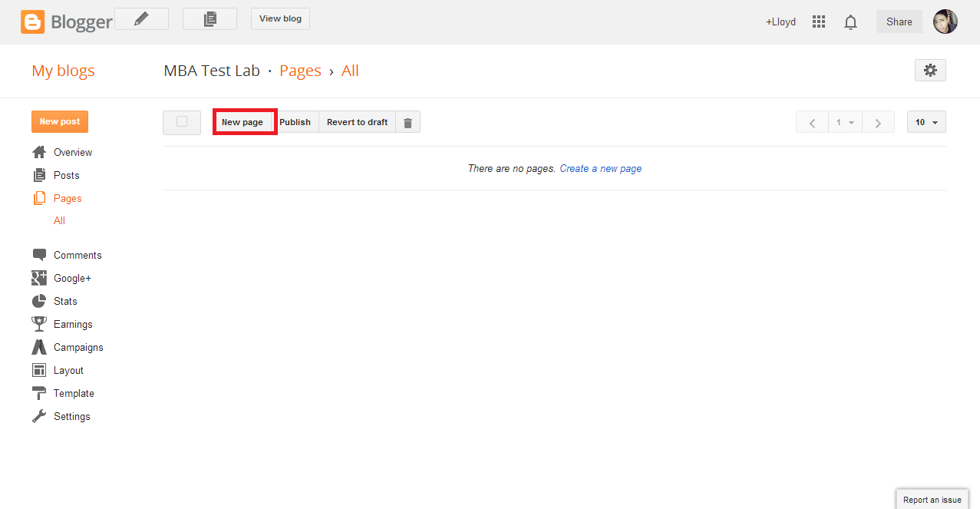Viewport: 980px width, 509px height.
Task: Click the Pages breadcrumb link
Action: [300, 71]
